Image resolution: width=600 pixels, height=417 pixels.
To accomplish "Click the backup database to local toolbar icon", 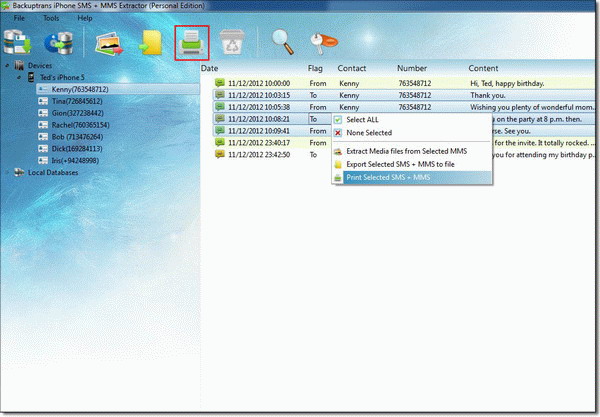I will click(x=17, y=42).
